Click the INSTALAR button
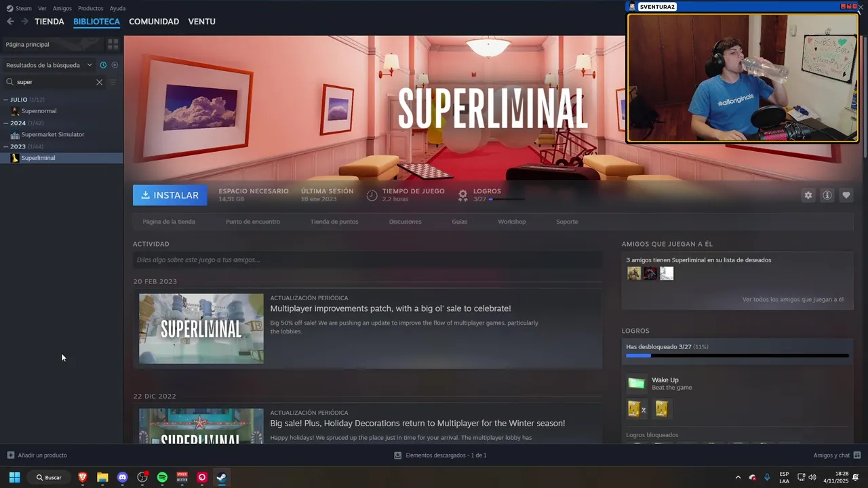 pos(170,195)
